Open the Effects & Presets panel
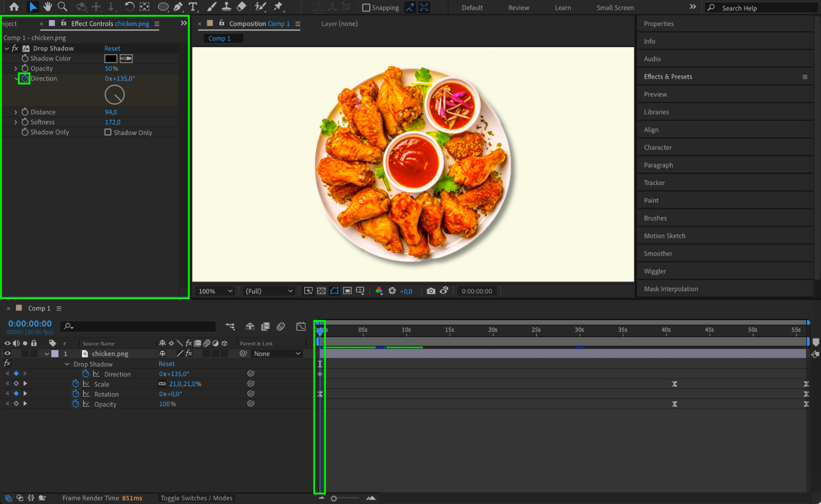This screenshot has width=821, height=504. (x=668, y=77)
